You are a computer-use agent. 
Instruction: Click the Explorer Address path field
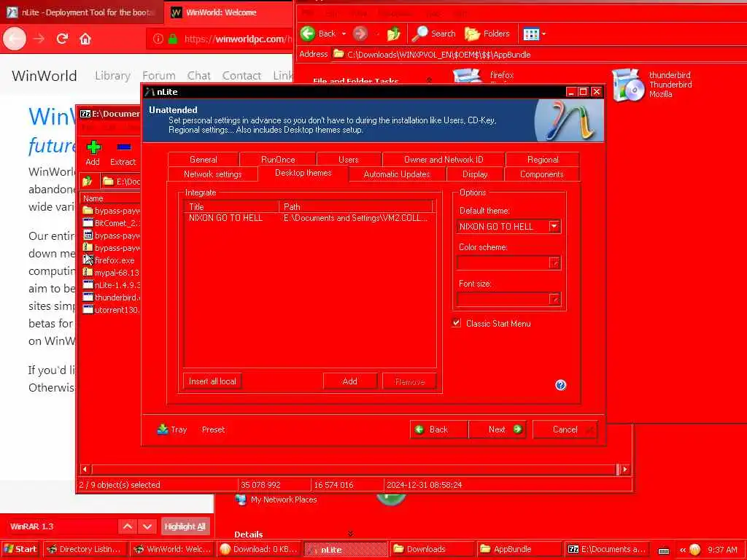(x=538, y=54)
